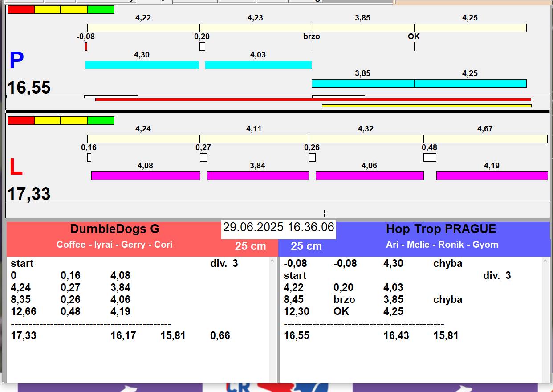
Task: Select the magenta bar labeled 4,19
Action: [x=492, y=176]
